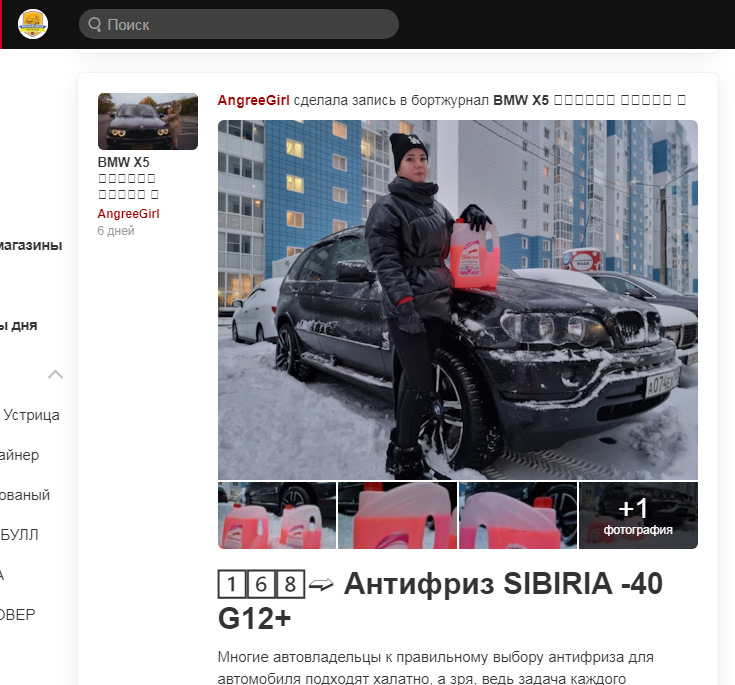The image size is (735, 685).
Task: Open second thumbnail of canister close-up
Action: (x=397, y=515)
